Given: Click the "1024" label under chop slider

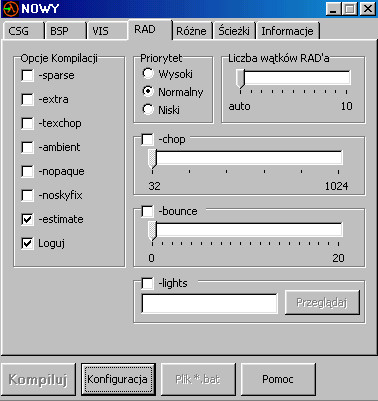Looking at the screenshot, I should pos(336,186).
